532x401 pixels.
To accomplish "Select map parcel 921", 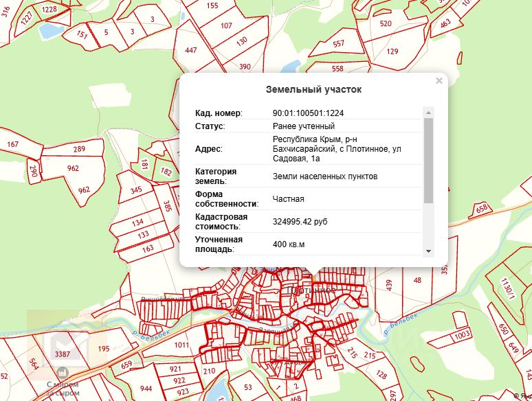I will [175, 369].
